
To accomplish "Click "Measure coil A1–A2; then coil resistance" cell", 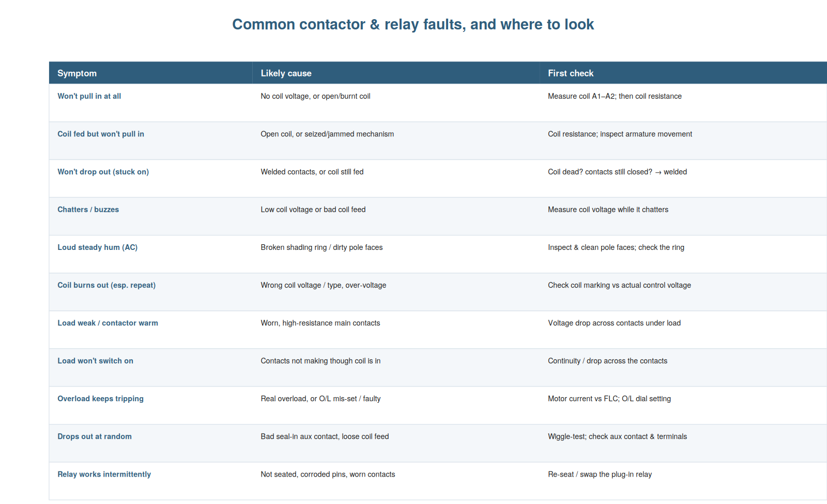I will pyautogui.click(x=615, y=96).
